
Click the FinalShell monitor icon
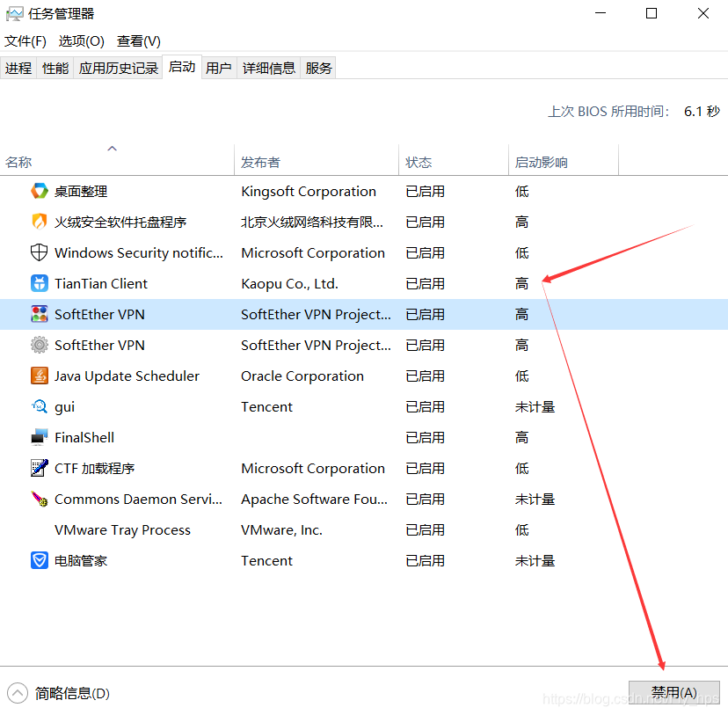[39, 437]
